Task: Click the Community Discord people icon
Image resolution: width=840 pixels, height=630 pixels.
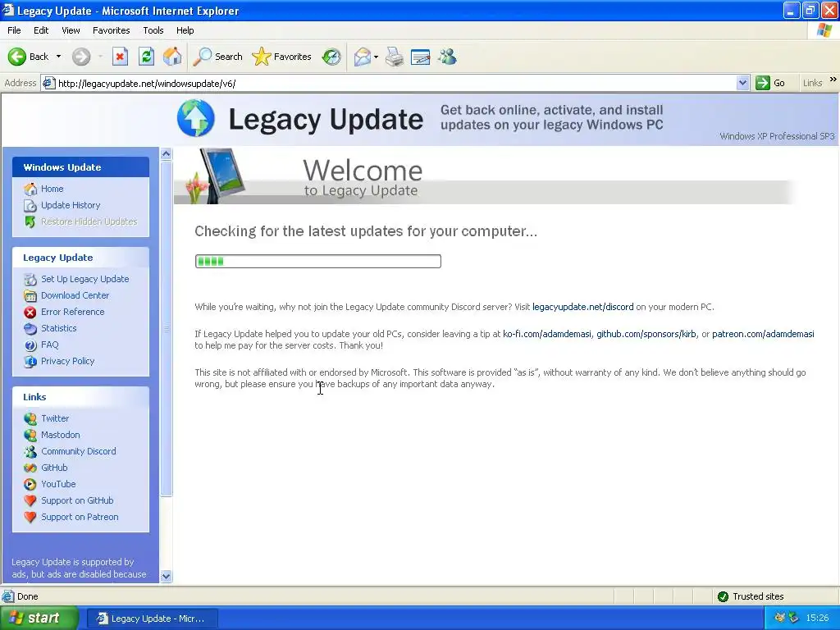Action: (x=30, y=451)
